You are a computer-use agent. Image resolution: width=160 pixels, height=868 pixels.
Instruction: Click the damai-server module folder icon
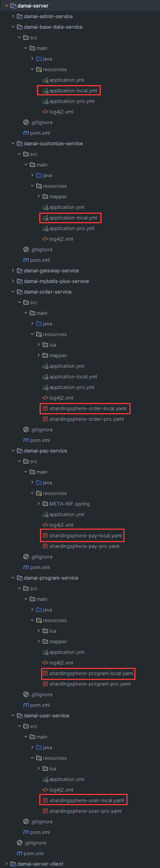pos(13,6)
